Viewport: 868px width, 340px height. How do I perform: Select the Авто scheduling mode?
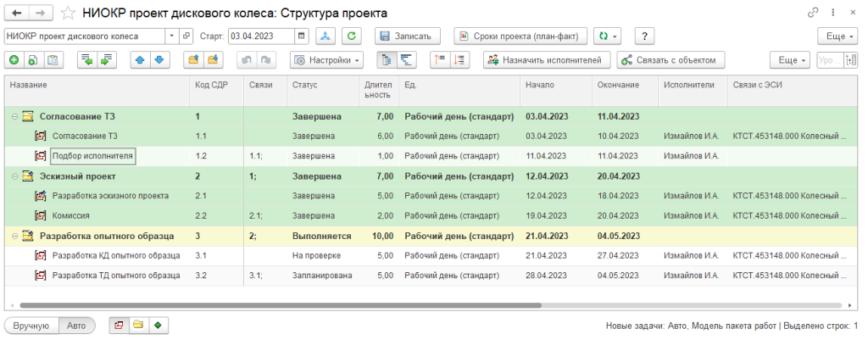pos(76,325)
